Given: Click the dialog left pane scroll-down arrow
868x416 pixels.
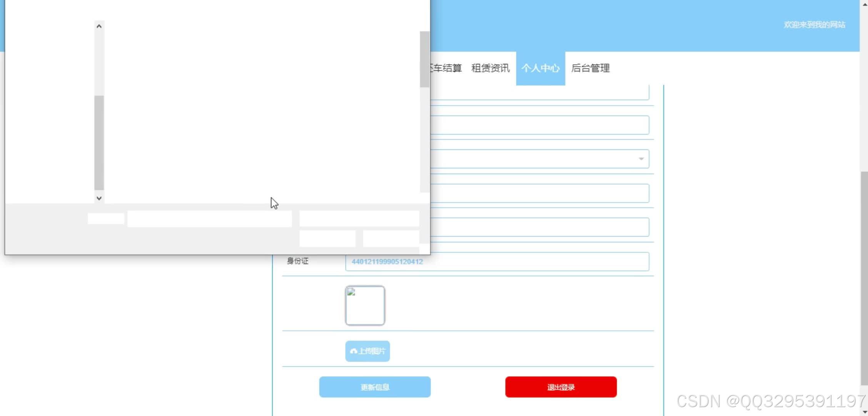Looking at the screenshot, I should click(99, 198).
